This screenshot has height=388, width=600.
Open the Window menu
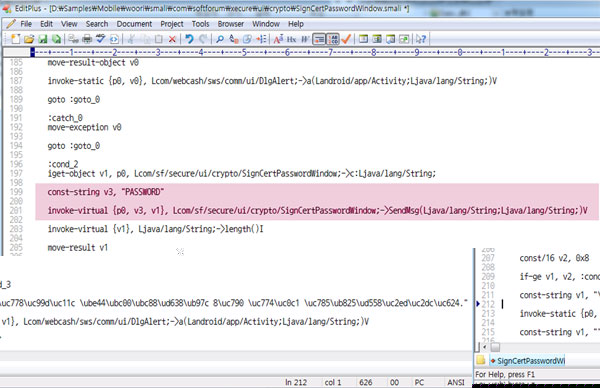click(266, 24)
